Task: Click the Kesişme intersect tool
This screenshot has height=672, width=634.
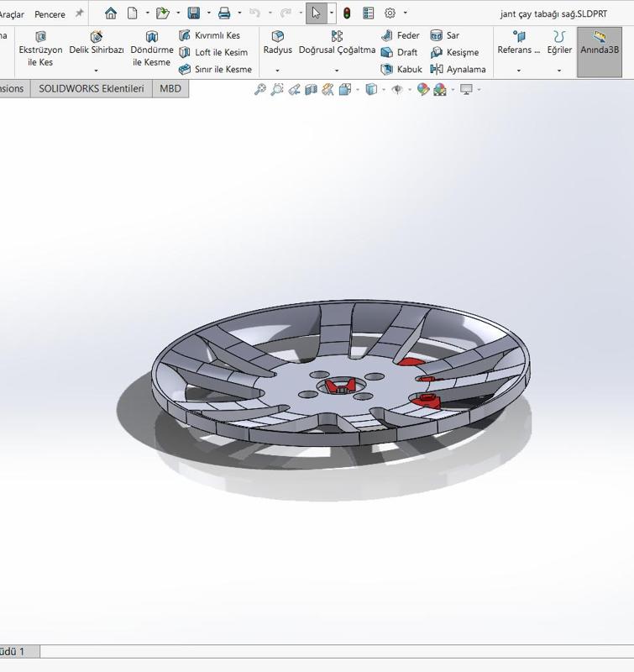Action: (454, 52)
